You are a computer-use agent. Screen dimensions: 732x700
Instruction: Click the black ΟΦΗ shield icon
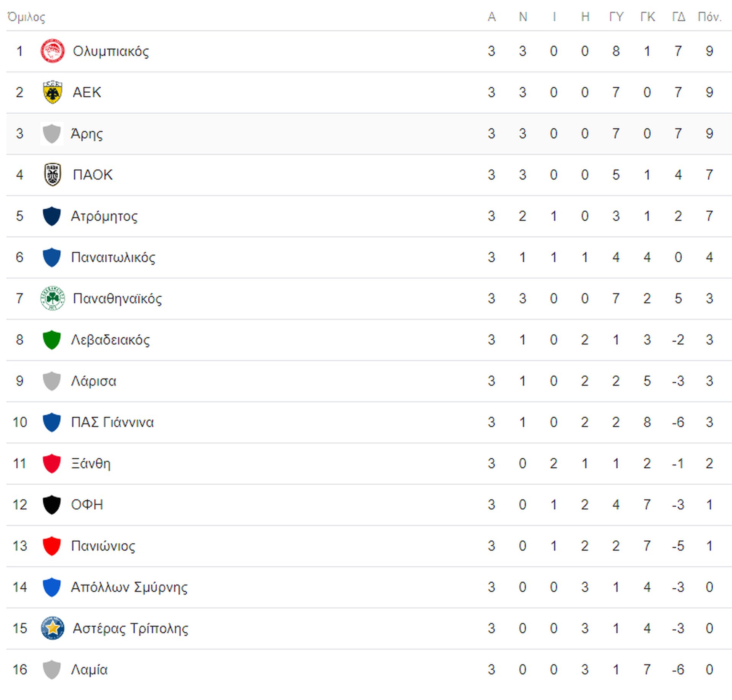click(x=52, y=504)
